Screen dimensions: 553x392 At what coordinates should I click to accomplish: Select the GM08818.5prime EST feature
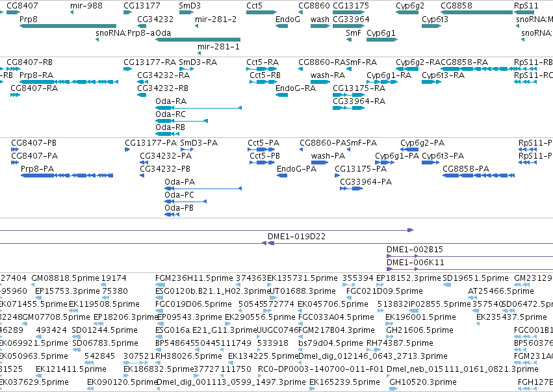[32, 285]
